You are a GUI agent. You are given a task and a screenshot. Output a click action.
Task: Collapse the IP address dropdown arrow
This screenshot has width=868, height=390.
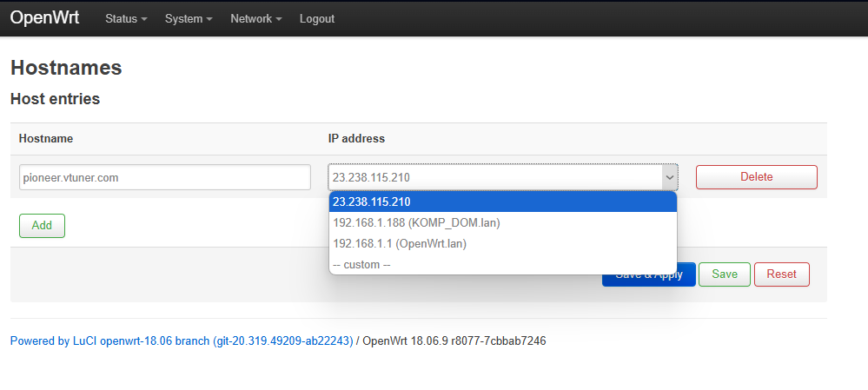tap(670, 177)
